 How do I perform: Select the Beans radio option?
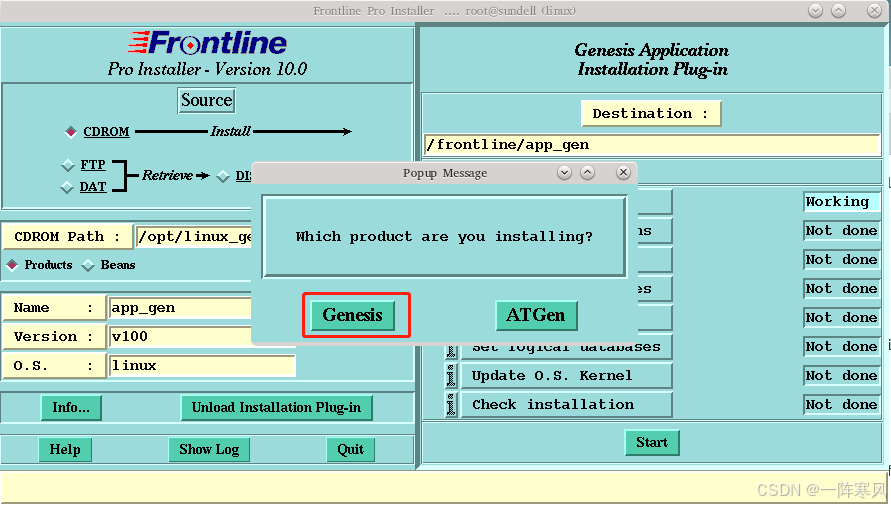[x=88, y=265]
